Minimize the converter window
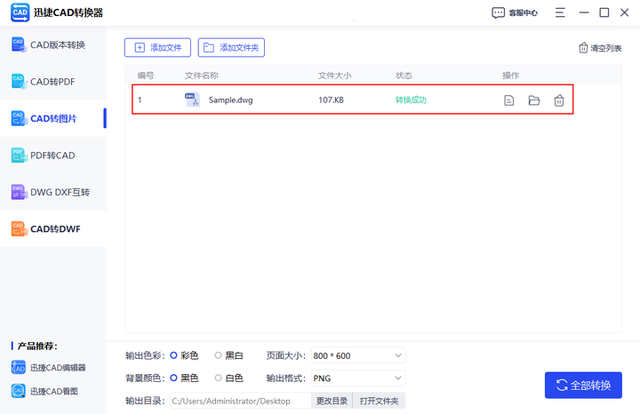The height and width of the screenshot is (414, 640). pos(584,13)
